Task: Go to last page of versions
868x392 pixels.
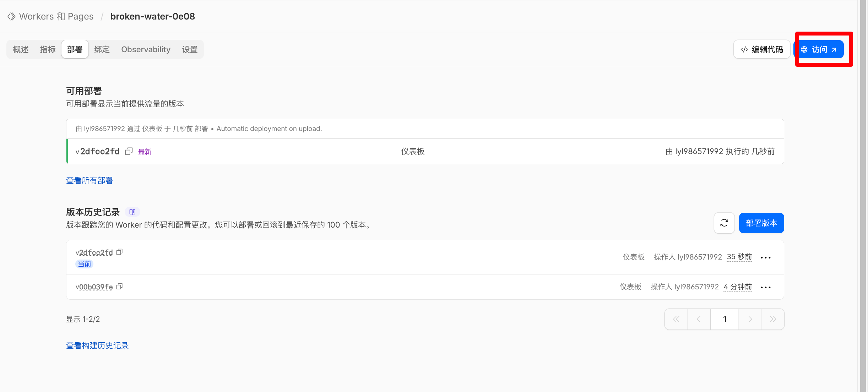Action: tap(773, 319)
